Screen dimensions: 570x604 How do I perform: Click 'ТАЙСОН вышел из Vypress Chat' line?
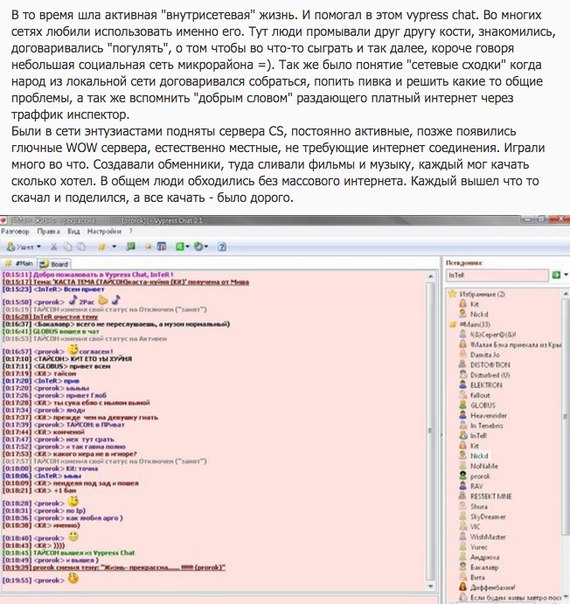(x=69, y=553)
